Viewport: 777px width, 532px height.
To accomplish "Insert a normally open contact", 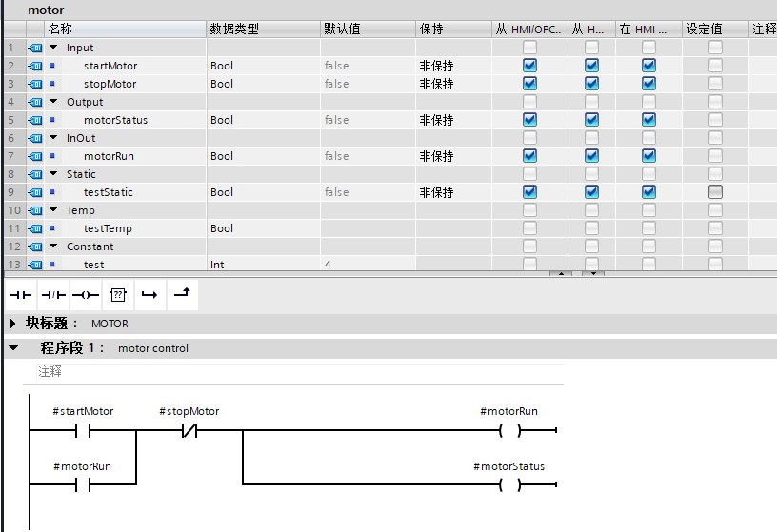I will tap(21, 295).
